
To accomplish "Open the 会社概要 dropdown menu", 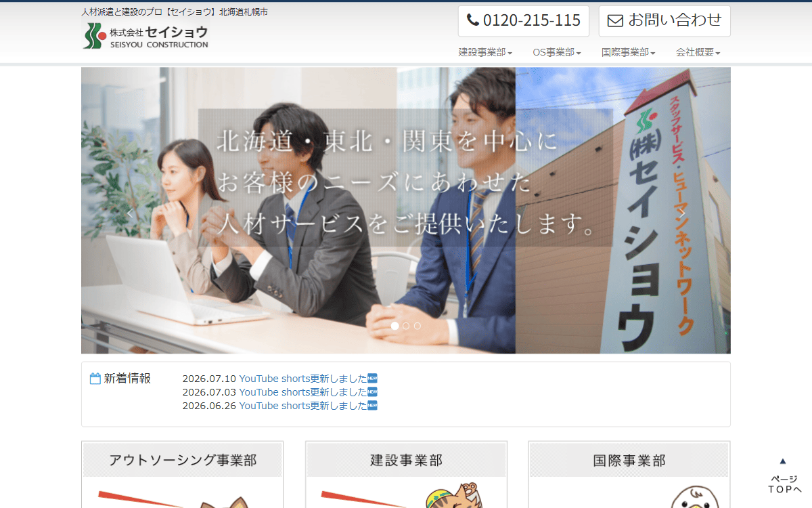I will click(x=698, y=52).
